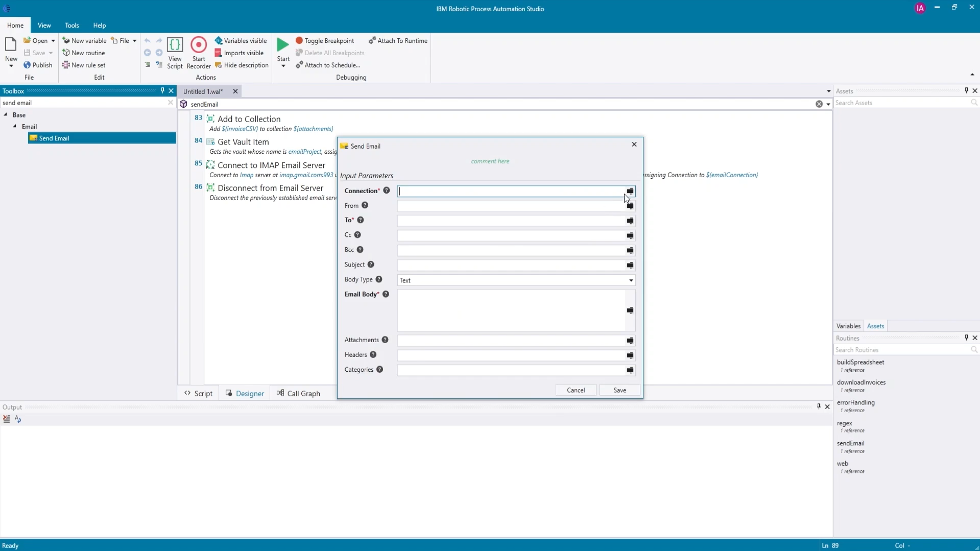This screenshot has height=551, width=980.
Task: Click the variable picker icon for Subject
Action: (630, 265)
